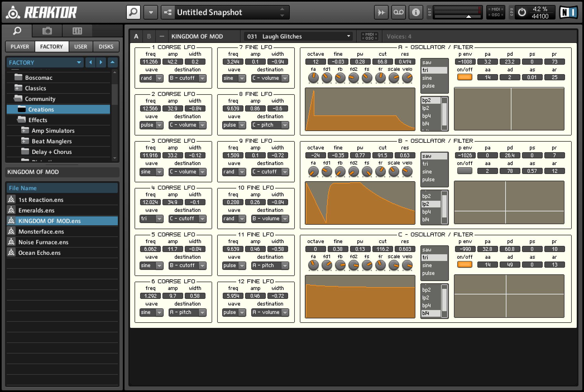Open the FACTORY location dropdown

(x=45, y=62)
